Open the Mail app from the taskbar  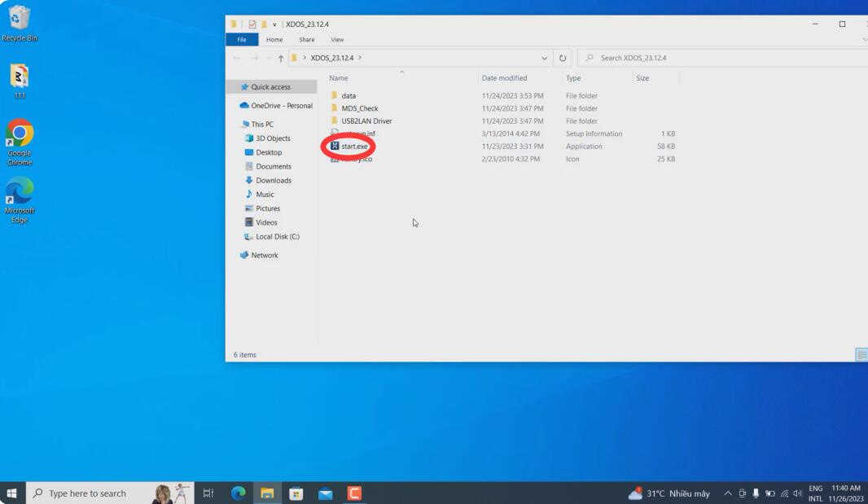[326, 493]
